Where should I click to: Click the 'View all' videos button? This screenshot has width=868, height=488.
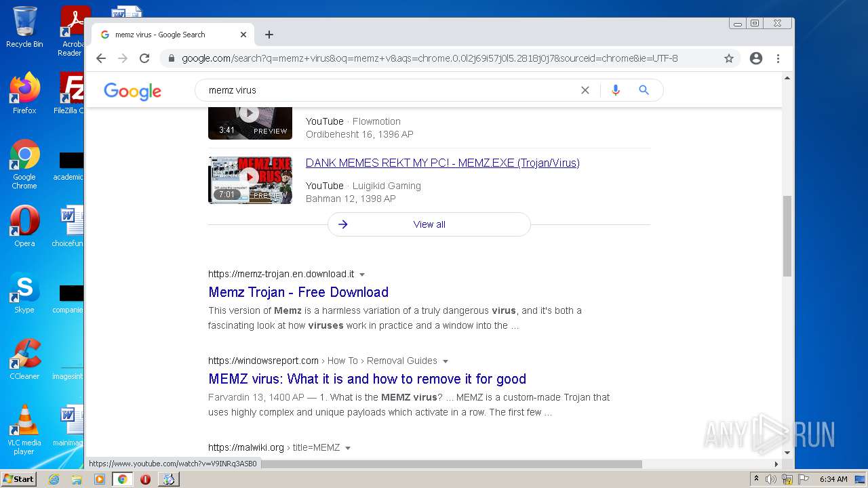(429, 224)
